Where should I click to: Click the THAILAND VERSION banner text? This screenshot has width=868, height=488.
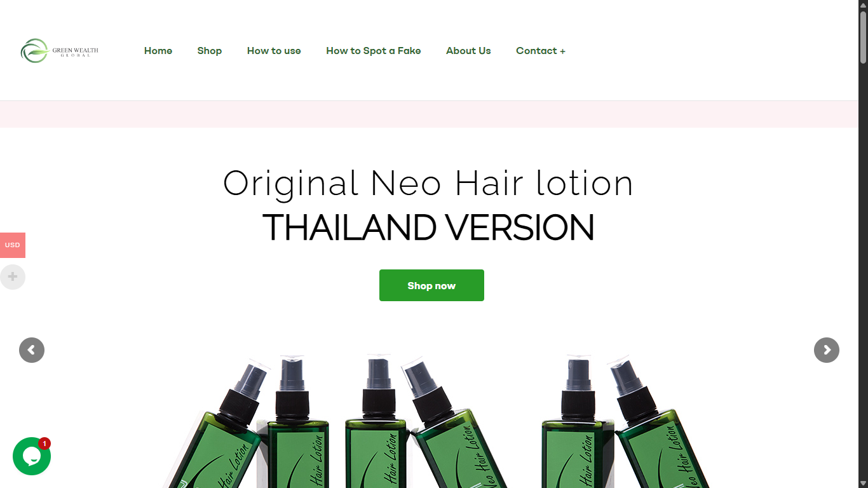point(428,227)
